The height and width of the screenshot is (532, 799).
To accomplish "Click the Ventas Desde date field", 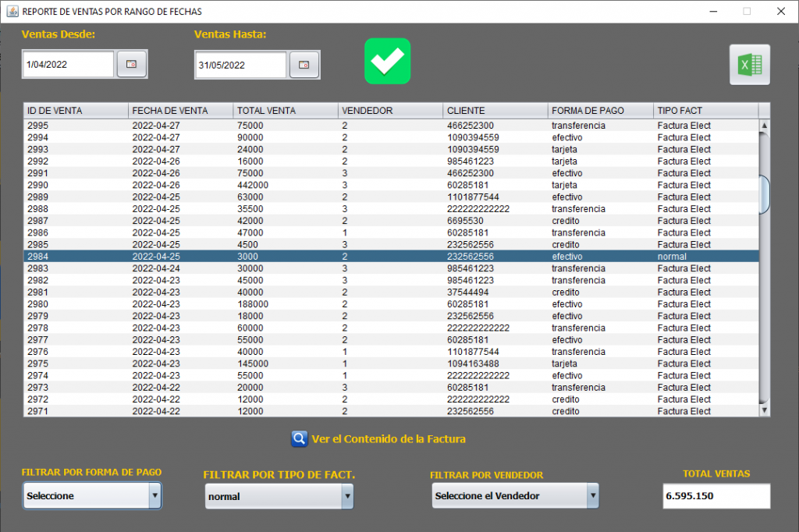I will tap(69, 65).
